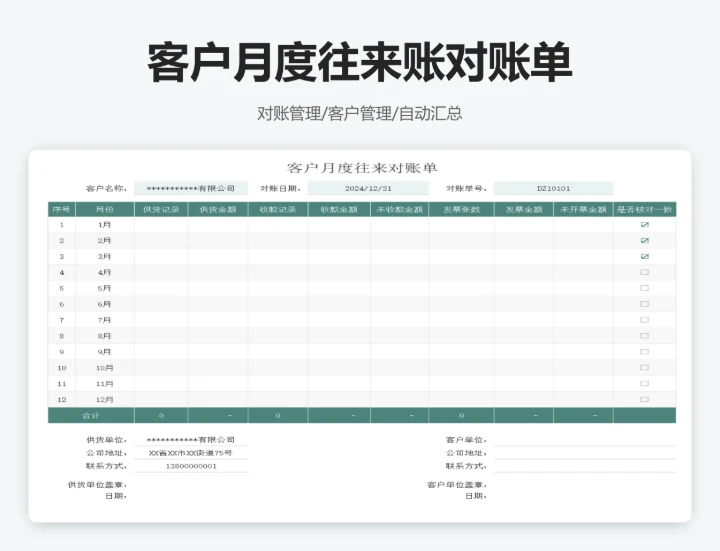Screen dimensions: 720x551
Task: Select the blank line beside right-side 公司地址
Action: (585, 453)
